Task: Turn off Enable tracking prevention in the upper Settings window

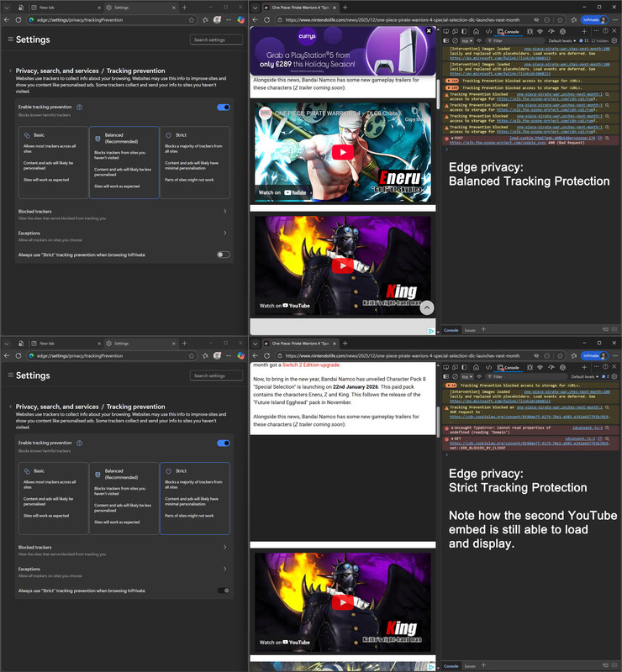Action: (224, 108)
